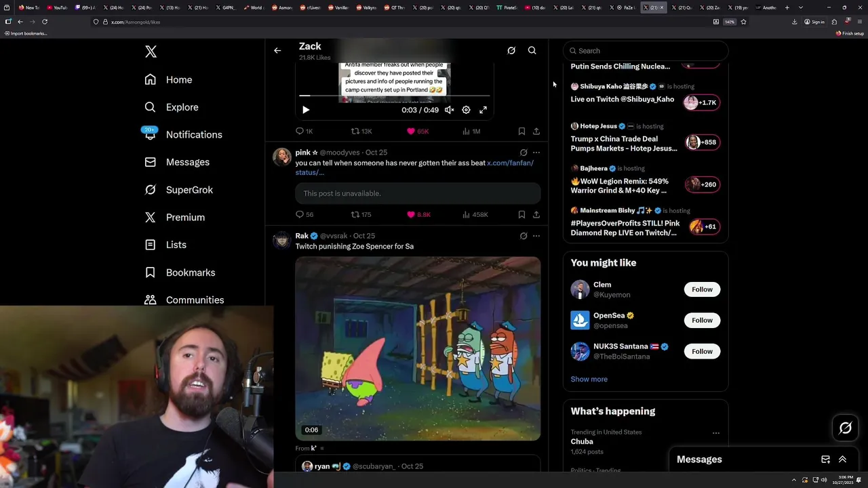The width and height of the screenshot is (868, 488).
Task: Follow Clem @Kuyemon
Action: point(702,289)
